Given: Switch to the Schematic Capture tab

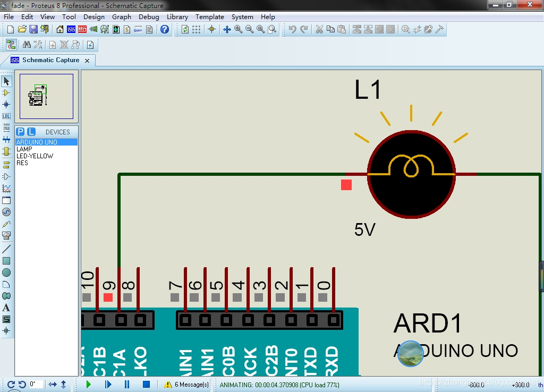Looking at the screenshot, I should click(50, 60).
